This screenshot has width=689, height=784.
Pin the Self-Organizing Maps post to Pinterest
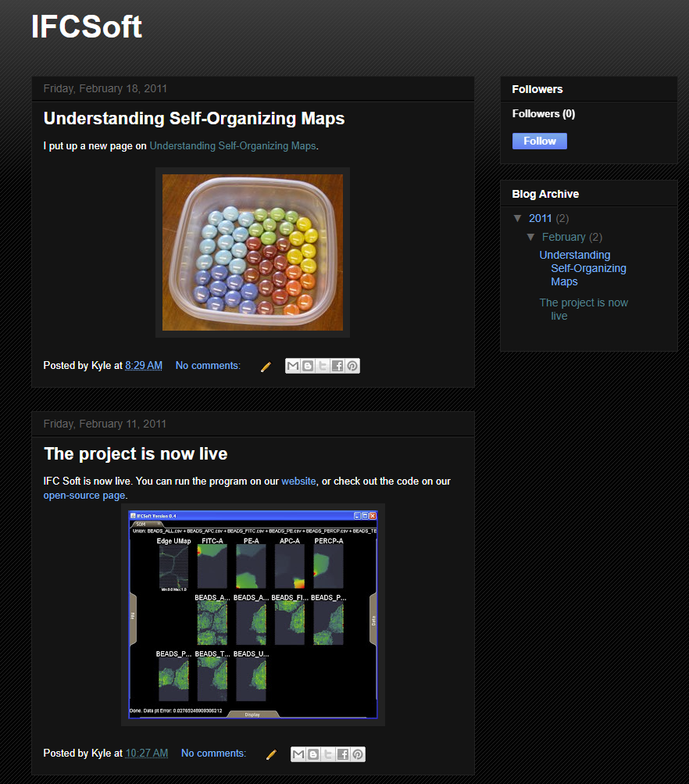(x=352, y=366)
